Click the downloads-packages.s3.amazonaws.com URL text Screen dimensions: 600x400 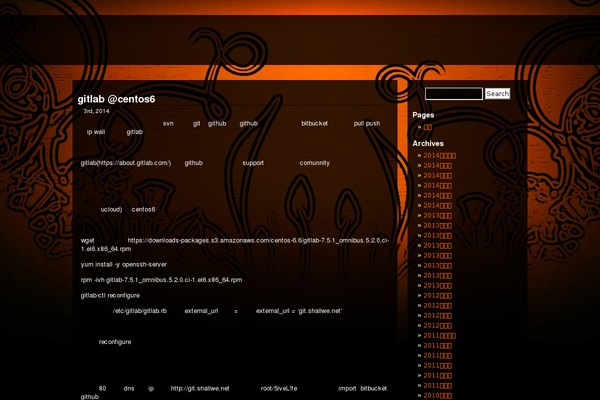[x=235, y=245]
